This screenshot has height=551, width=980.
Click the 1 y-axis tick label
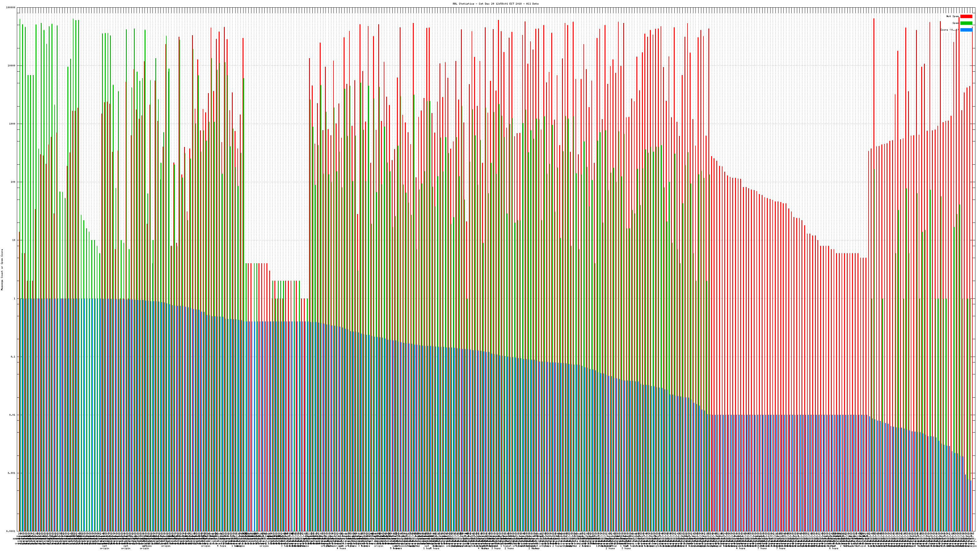[x=14, y=298]
